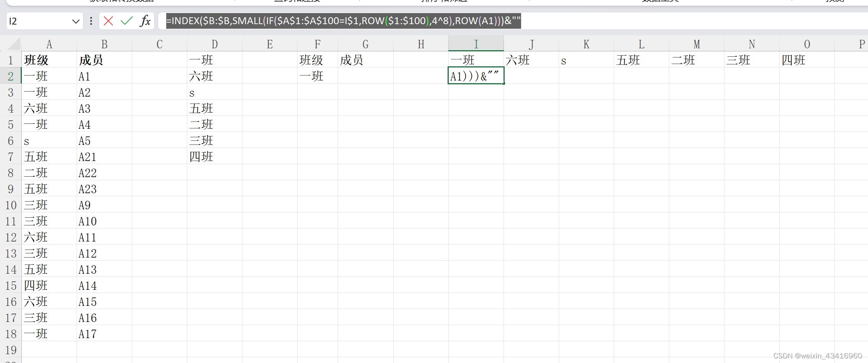This screenshot has height=363, width=868.
Task: Confirm formula entry with the checkmark icon
Action: point(127,21)
